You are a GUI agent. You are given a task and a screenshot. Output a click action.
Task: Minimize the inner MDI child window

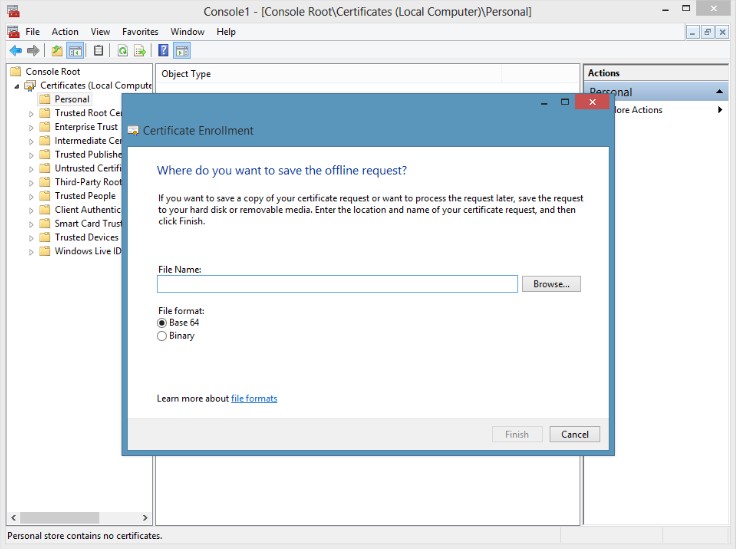[692, 32]
